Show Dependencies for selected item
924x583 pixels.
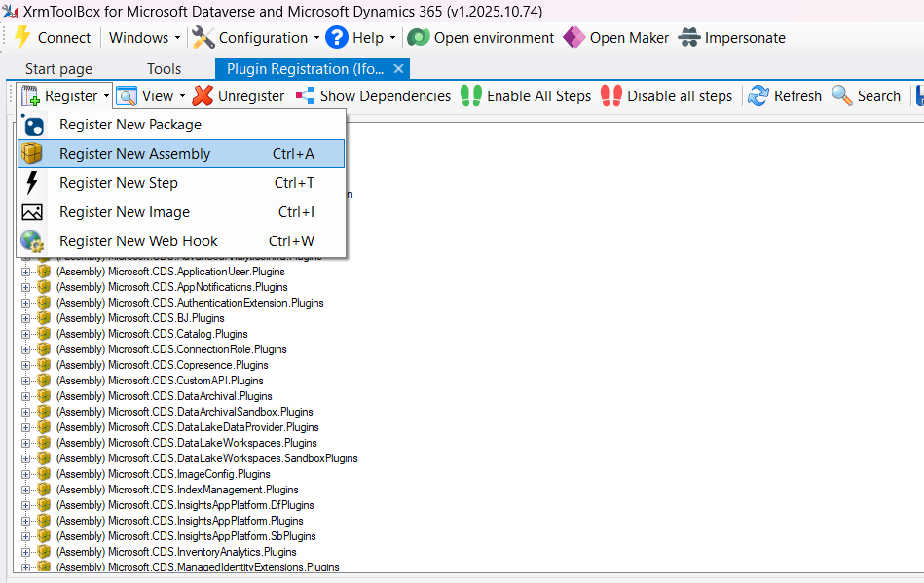click(374, 96)
